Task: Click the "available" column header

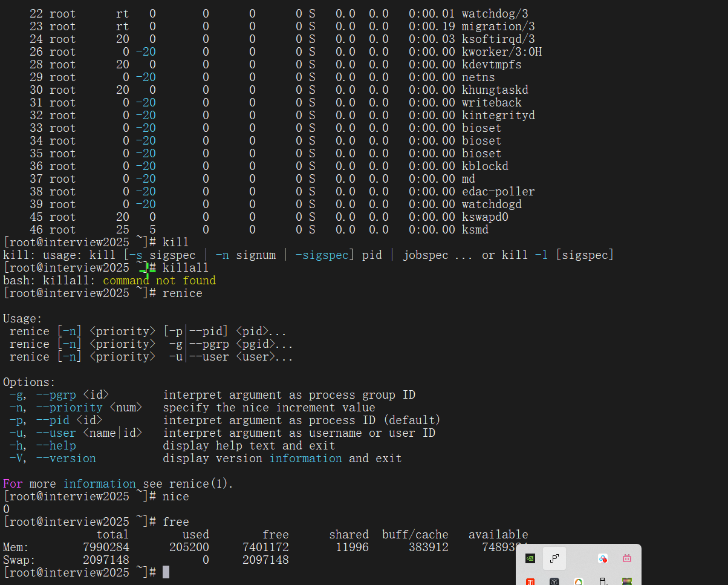Action: click(x=498, y=534)
